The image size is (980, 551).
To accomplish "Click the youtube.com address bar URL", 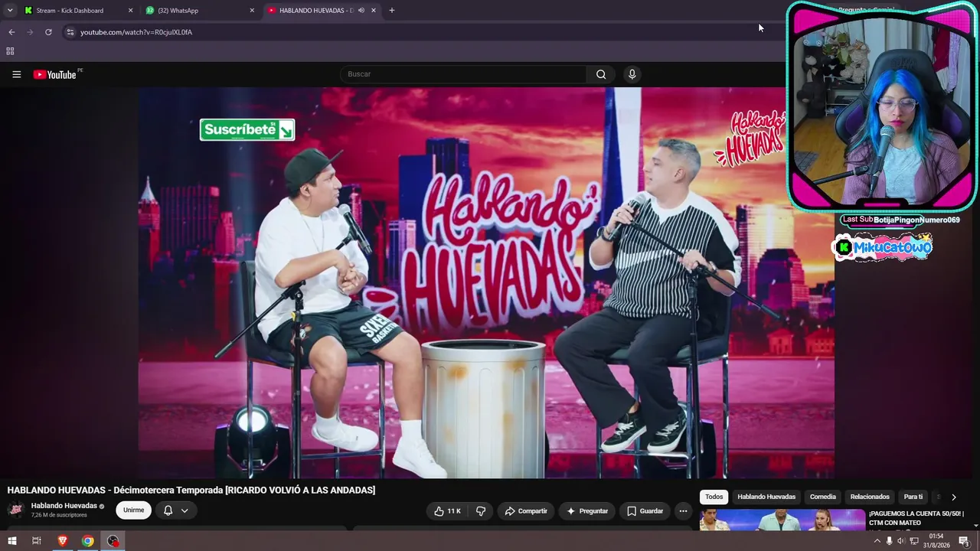I will (x=136, y=32).
